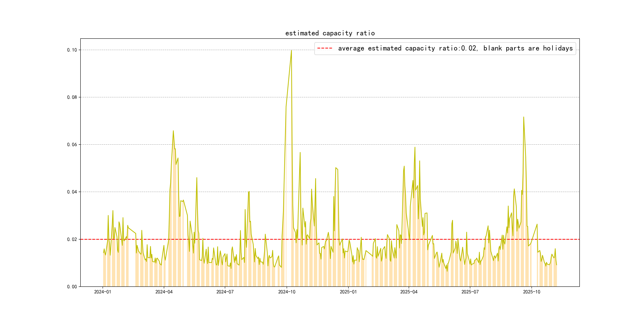
Task: Click the 0.06 y-axis tick label
Action: (x=72, y=145)
